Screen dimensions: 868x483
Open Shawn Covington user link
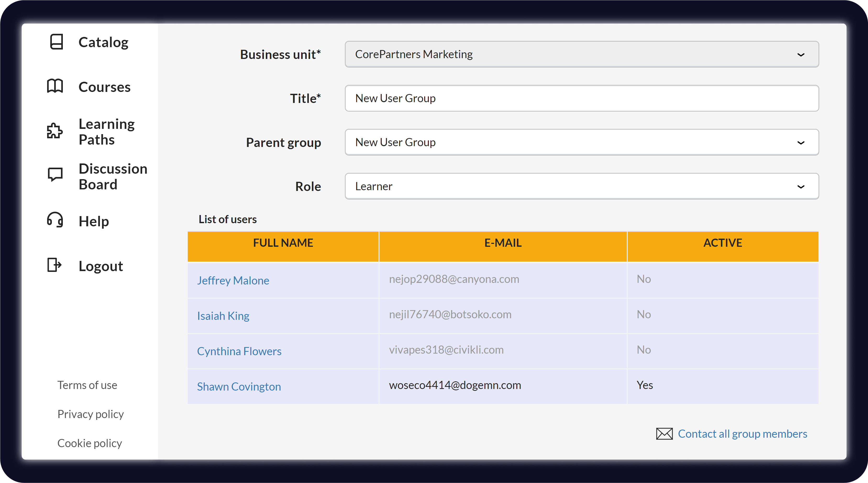pos(239,387)
